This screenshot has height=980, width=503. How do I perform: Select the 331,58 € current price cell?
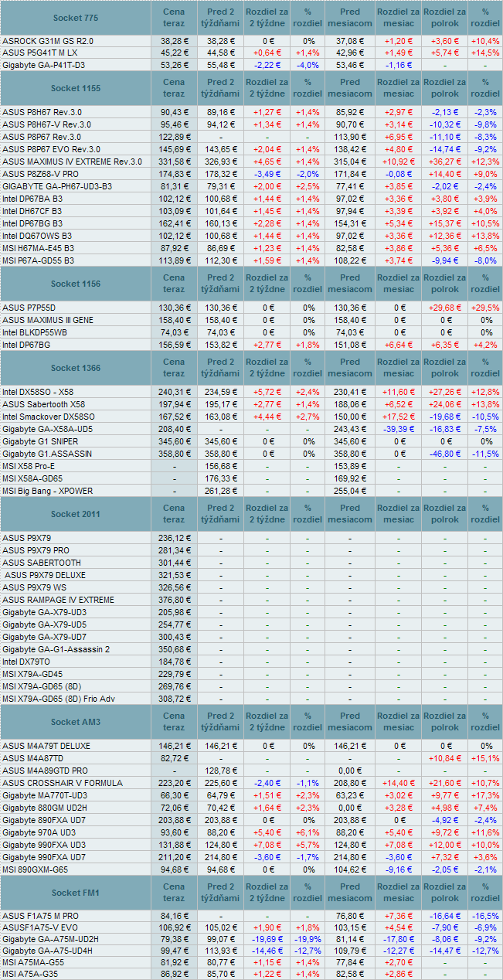tap(174, 162)
